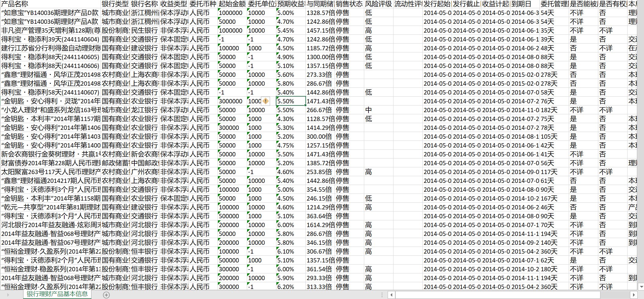Select the 河北银行2014年益友融通-炫彩周 cell
This screenshot has height=299, width=644.
pyautogui.click(x=51, y=225)
